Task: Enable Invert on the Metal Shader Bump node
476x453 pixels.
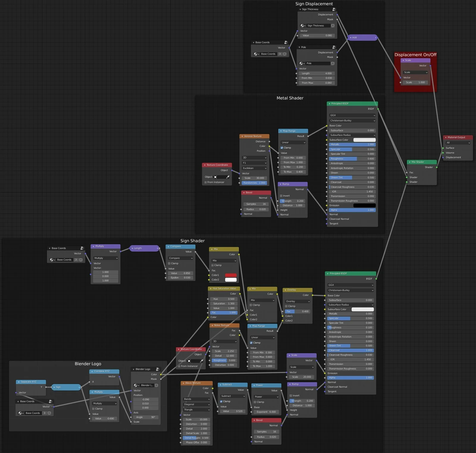Action: (x=281, y=196)
